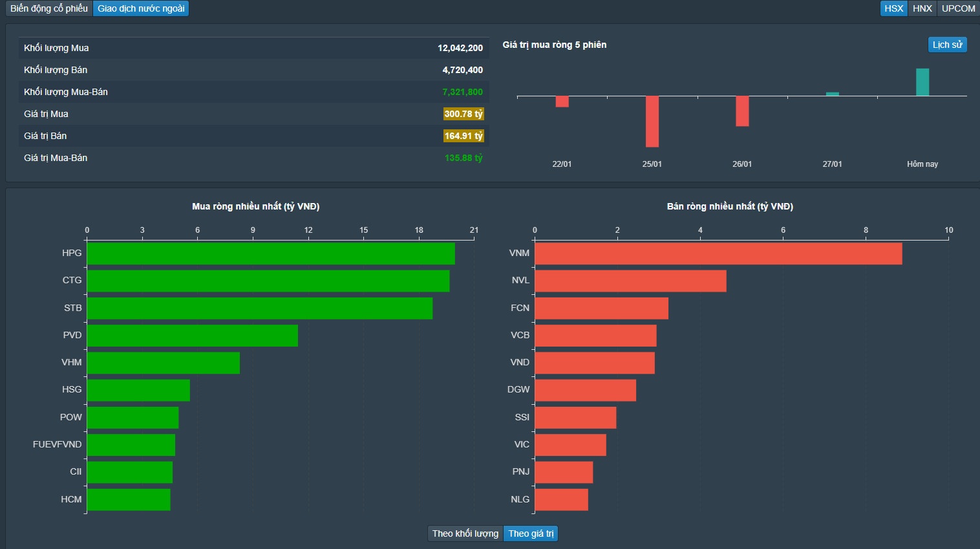This screenshot has height=549, width=980.
Task: Open Lịch sử history button
Action: click(947, 45)
